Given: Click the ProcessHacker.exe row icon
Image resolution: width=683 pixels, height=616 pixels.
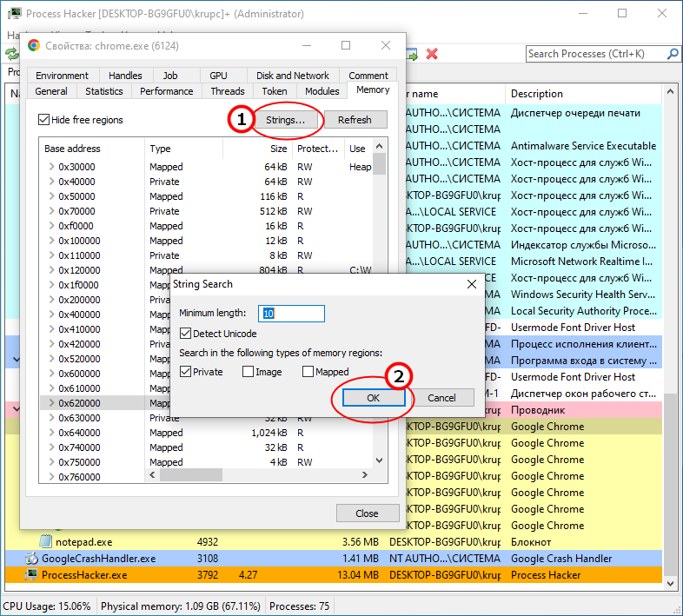Looking at the screenshot, I should coord(31,574).
